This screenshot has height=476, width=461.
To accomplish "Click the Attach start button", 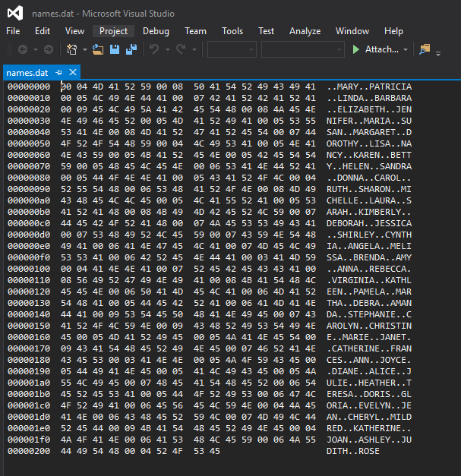I will pos(375,49).
